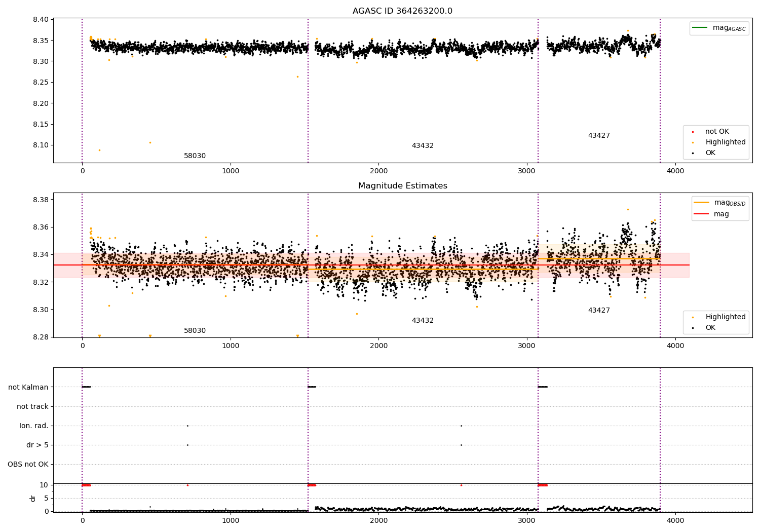Click obsid label 43432 in the top plot
This screenshot has width=760, height=532.
[x=423, y=146]
